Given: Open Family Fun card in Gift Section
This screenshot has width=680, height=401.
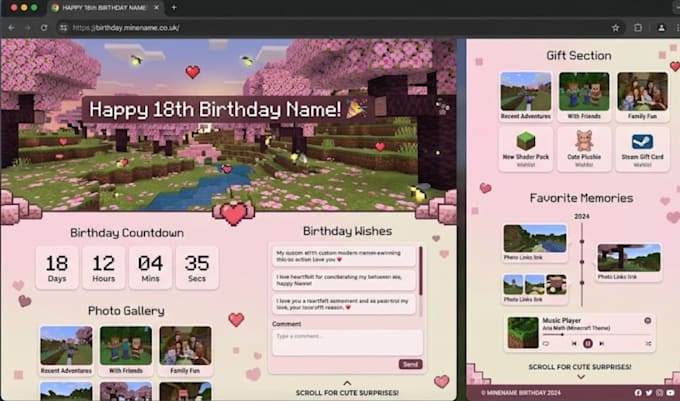Looking at the screenshot, I should click(x=642, y=96).
